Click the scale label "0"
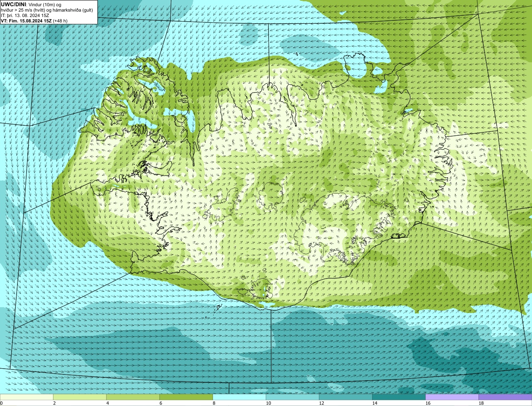The width and height of the screenshot is (532, 406). point(2,403)
